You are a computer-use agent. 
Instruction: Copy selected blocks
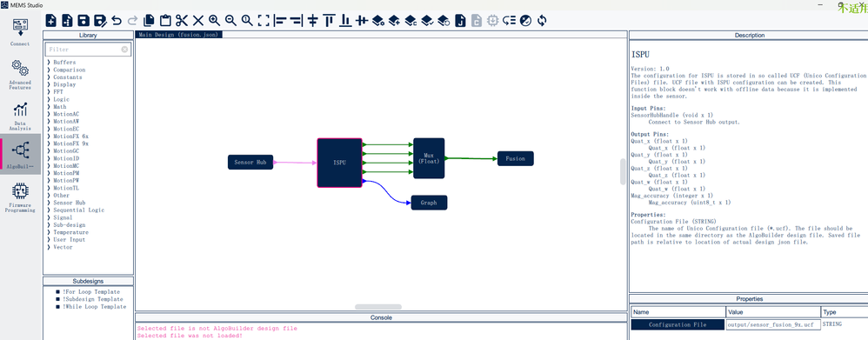click(149, 21)
